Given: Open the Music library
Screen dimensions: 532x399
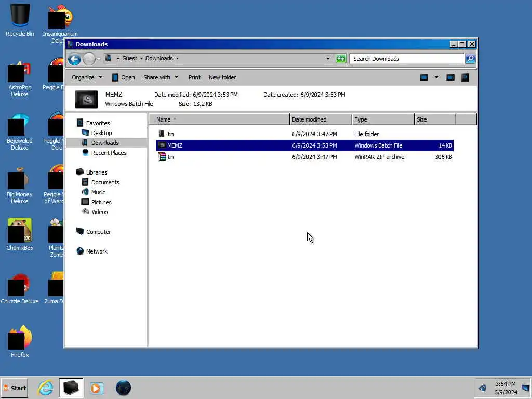Looking at the screenshot, I should pyautogui.click(x=98, y=192).
